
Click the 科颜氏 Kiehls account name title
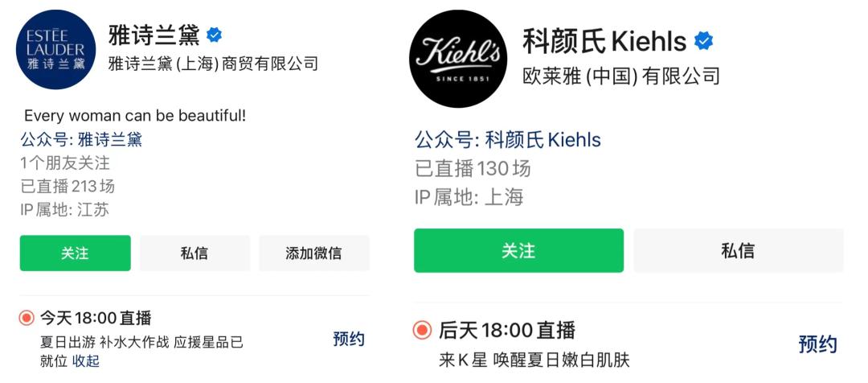(x=604, y=41)
